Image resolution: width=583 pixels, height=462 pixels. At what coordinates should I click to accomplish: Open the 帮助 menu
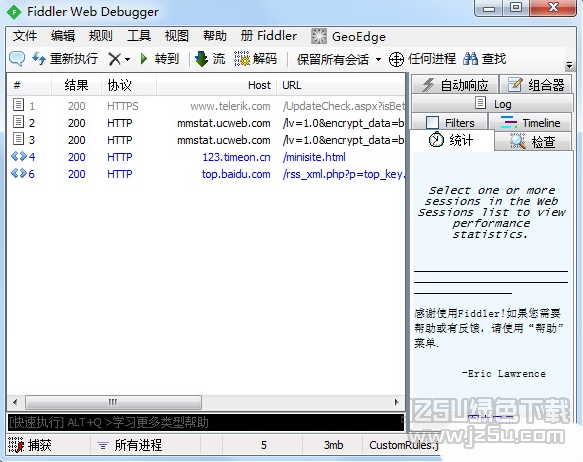click(x=215, y=36)
